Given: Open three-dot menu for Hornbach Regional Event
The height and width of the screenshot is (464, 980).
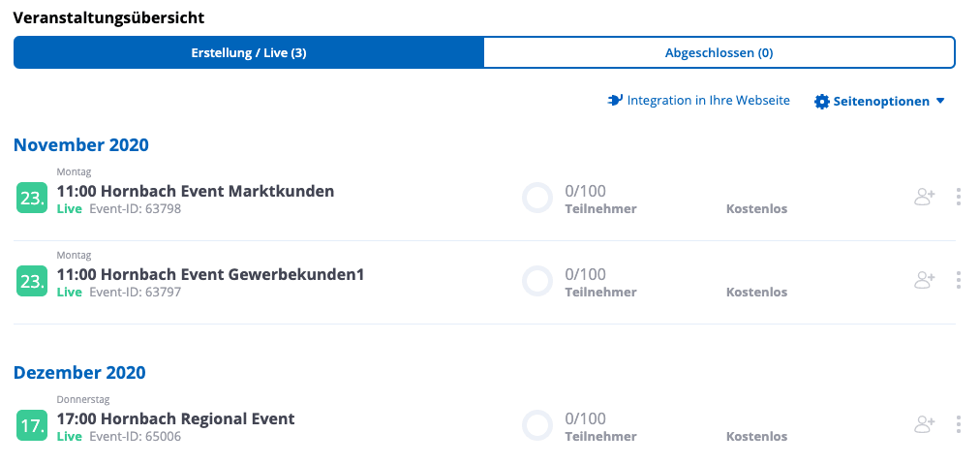Looking at the screenshot, I should tap(959, 424).
